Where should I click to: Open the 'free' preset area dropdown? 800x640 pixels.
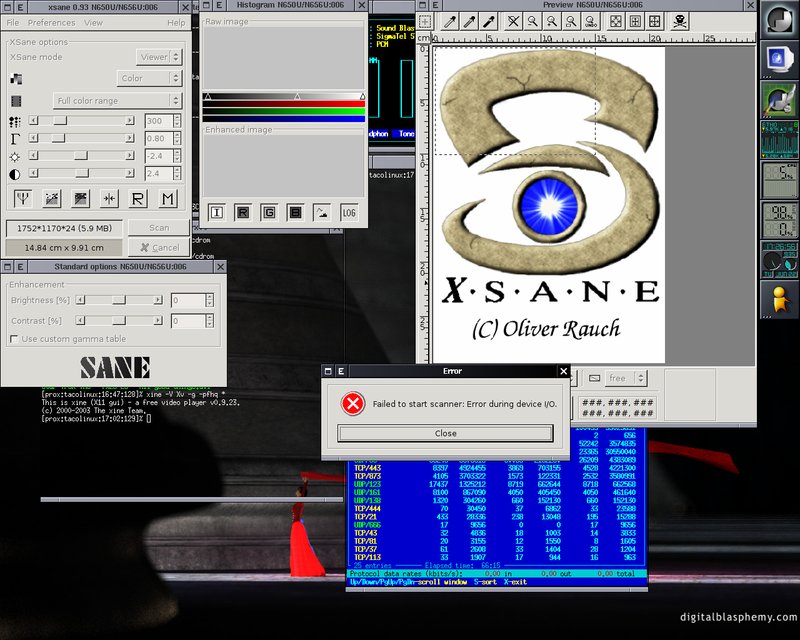click(626, 378)
